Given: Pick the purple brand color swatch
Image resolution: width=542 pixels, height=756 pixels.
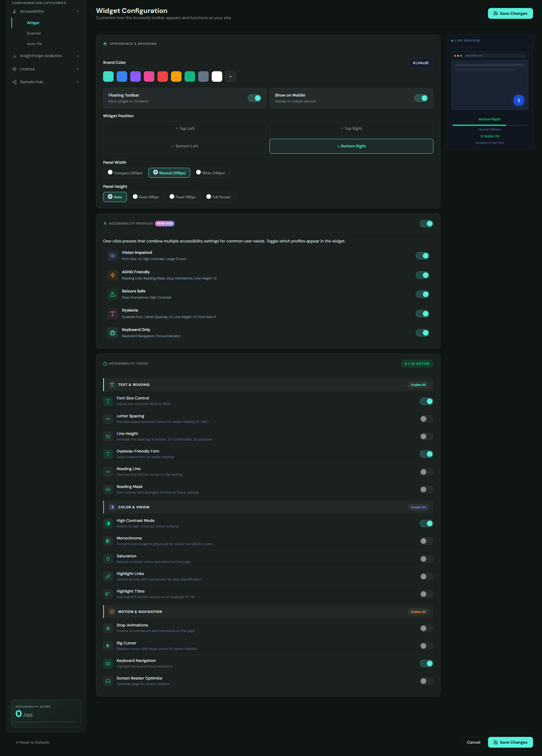Looking at the screenshot, I should point(135,77).
